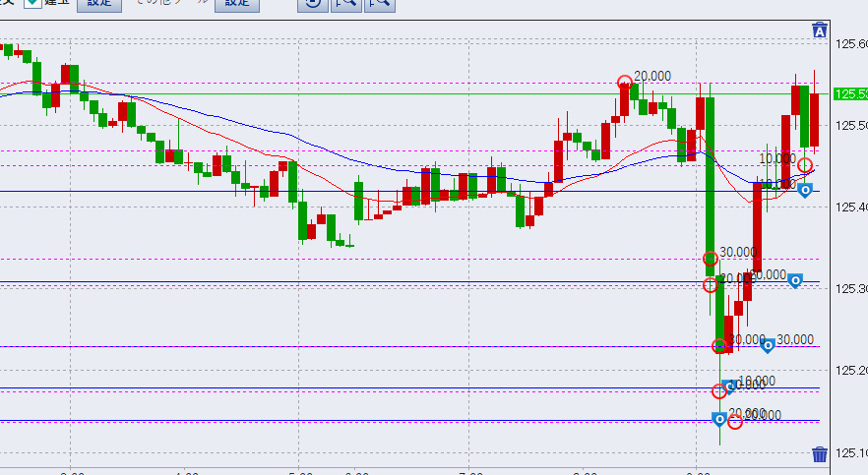Click the red circle marker labeled 20,000 at top
Screen dimensions: 868x475
click(624, 82)
